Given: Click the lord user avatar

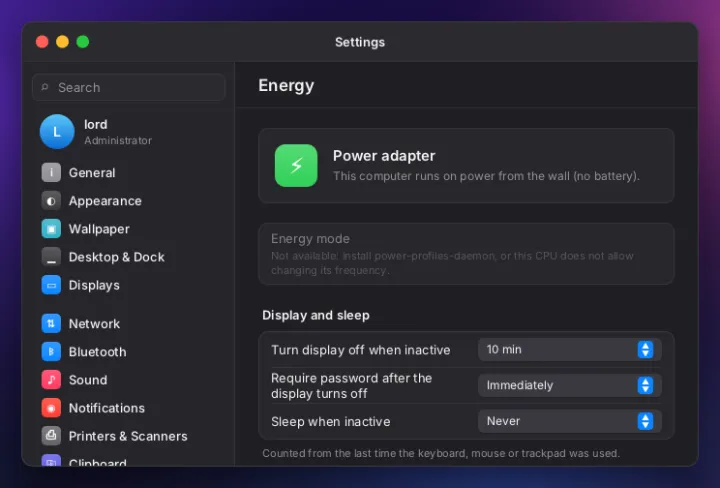Looking at the screenshot, I should tap(57, 132).
